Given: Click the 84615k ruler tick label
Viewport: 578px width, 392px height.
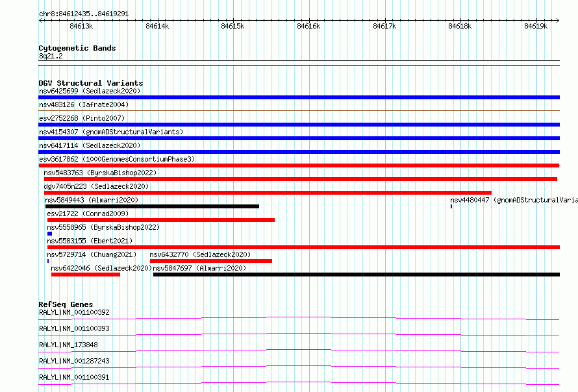Looking at the screenshot, I should click(232, 26).
